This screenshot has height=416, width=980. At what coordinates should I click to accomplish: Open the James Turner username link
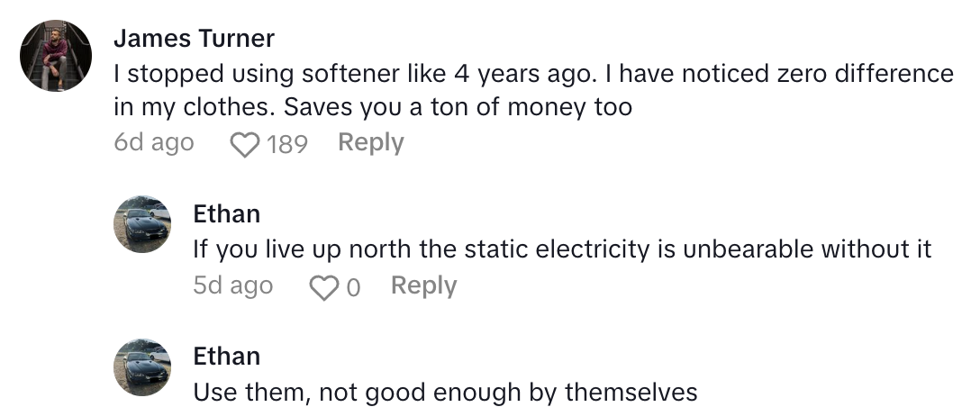tap(195, 39)
